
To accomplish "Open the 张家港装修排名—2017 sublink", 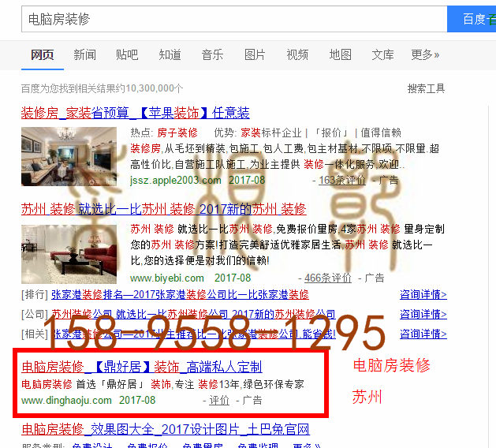I will coord(180,294).
